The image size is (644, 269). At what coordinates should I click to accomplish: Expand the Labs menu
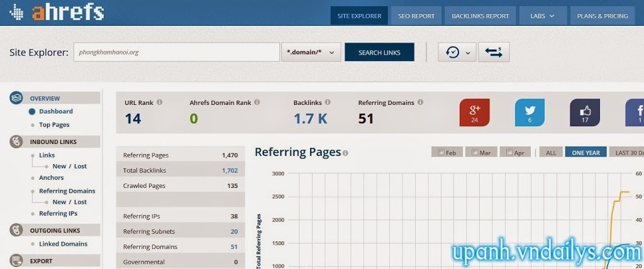tap(542, 16)
